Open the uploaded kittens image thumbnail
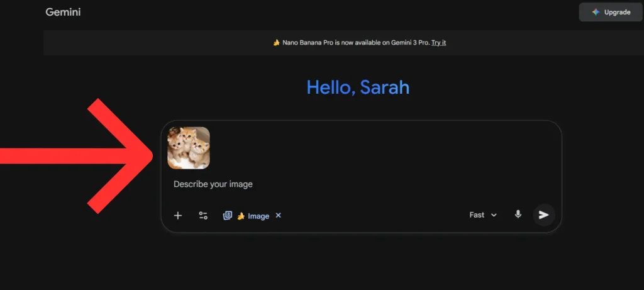Screen dimensions: 644x290 coord(189,148)
